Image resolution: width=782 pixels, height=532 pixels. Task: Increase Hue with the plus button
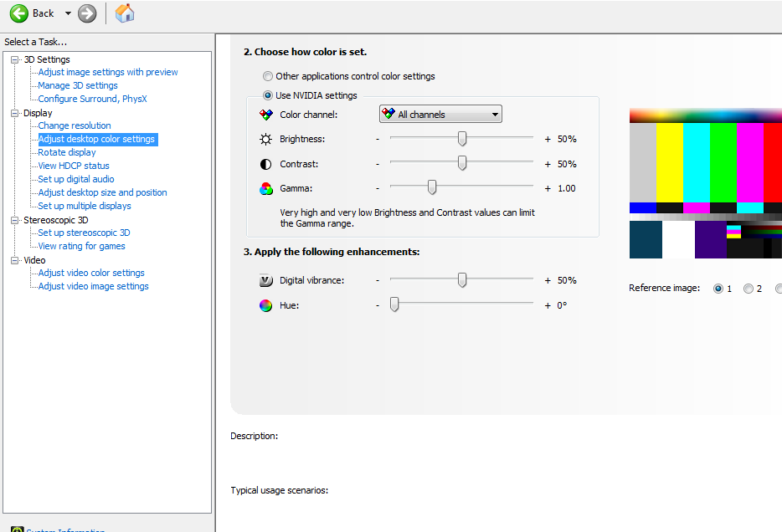[x=548, y=305]
